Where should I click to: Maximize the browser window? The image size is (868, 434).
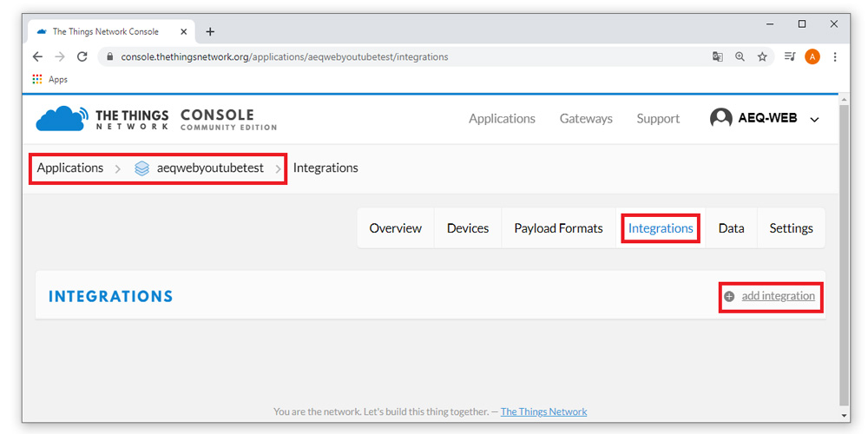coord(801,23)
